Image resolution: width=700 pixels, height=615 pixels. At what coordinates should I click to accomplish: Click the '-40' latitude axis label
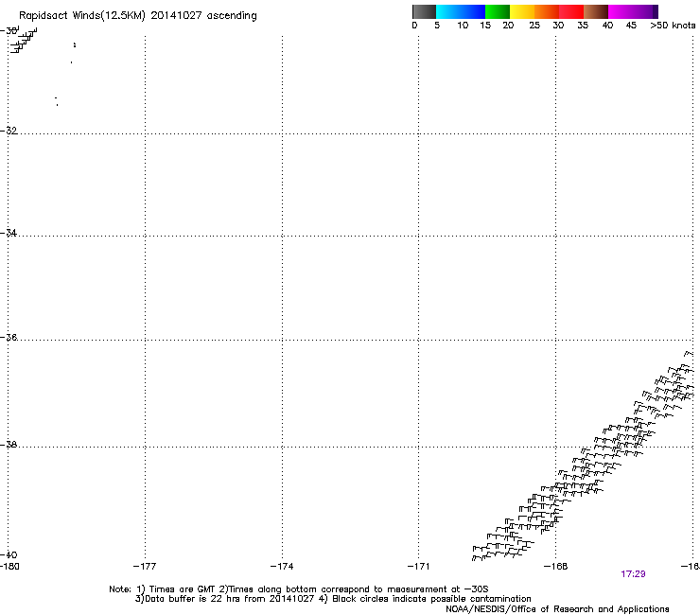[9, 554]
